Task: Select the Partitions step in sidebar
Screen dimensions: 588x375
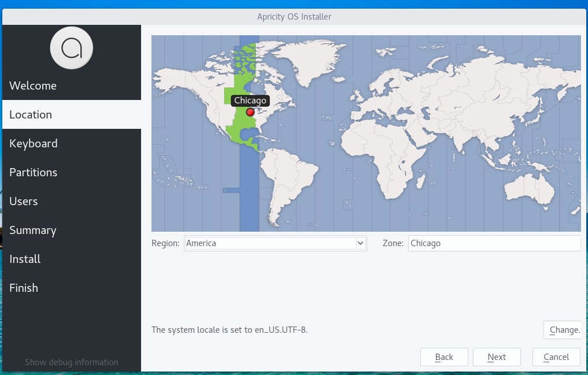Action: 33,172
